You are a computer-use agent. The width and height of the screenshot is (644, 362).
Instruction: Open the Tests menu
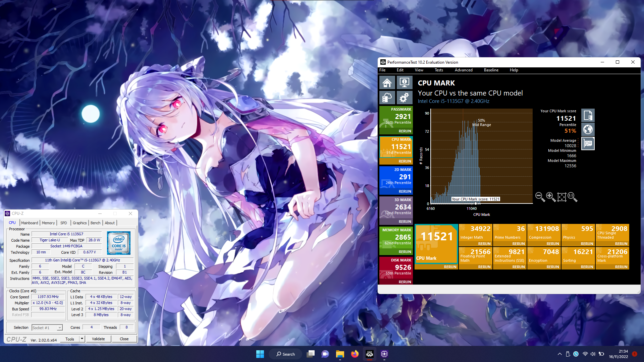pos(439,70)
